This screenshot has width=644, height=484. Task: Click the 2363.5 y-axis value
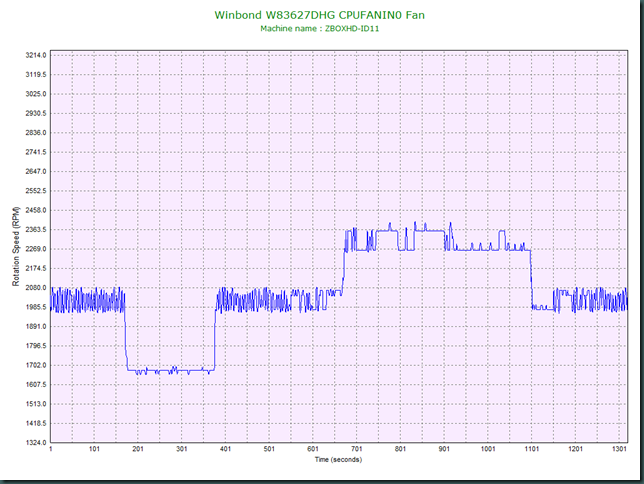tap(36, 229)
